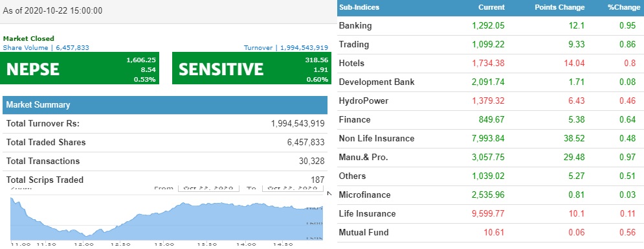This screenshot has width=644, height=249.
Task: Click Manu.& Pro. points change 29.48
Action: click(574, 157)
